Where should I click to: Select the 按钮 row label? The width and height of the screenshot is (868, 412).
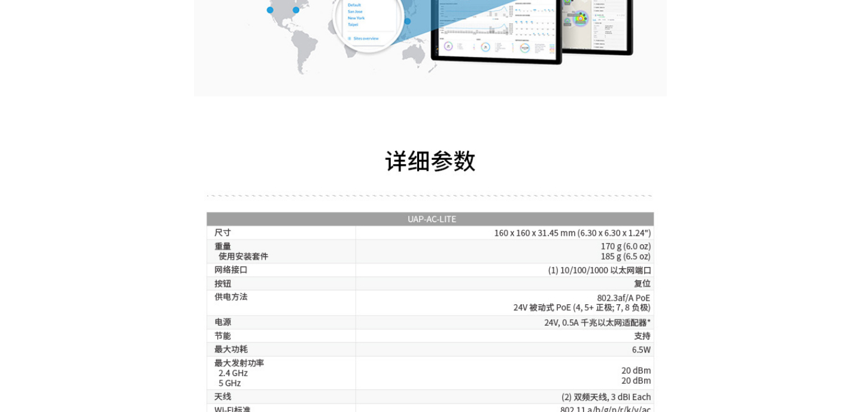click(223, 283)
